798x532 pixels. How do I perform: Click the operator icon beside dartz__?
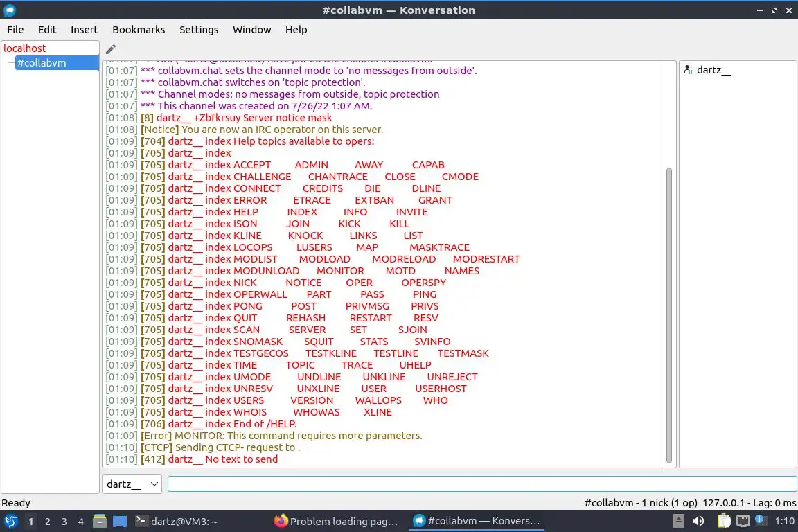(688, 70)
